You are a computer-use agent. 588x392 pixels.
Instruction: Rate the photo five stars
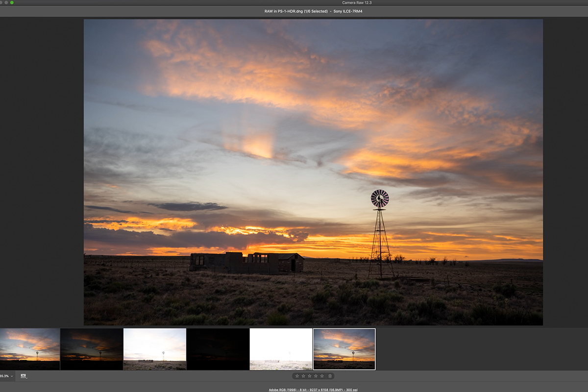(x=322, y=376)
